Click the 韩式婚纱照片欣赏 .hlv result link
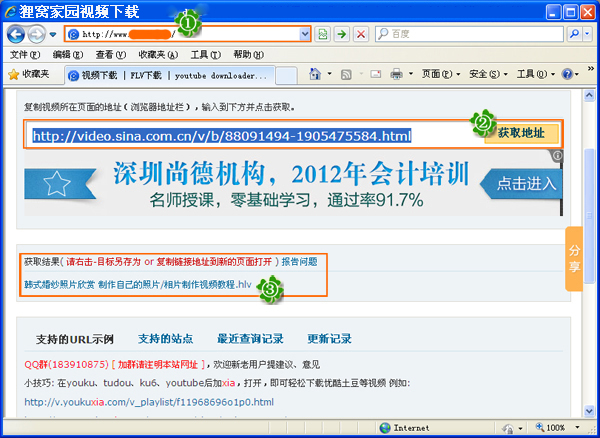 (138, 284)
